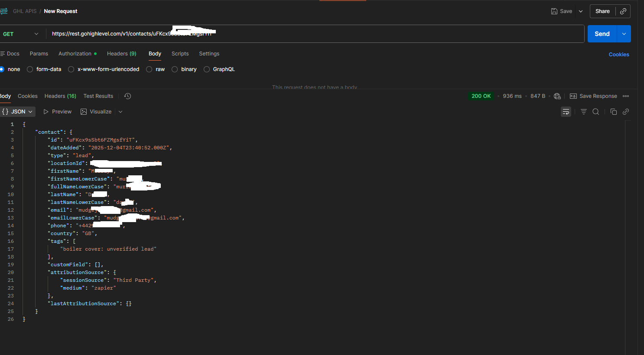Click the "lead" type value
Viewport: 644px width, 355px height.
tap(82, 155)
